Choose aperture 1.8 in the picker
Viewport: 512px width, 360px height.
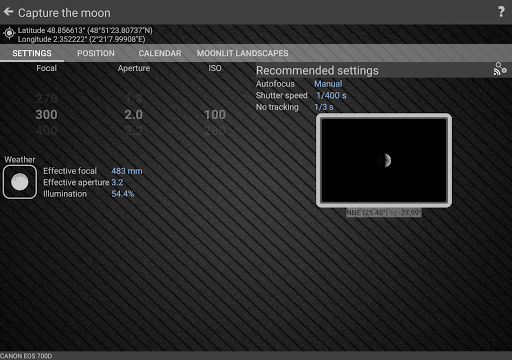134,99
